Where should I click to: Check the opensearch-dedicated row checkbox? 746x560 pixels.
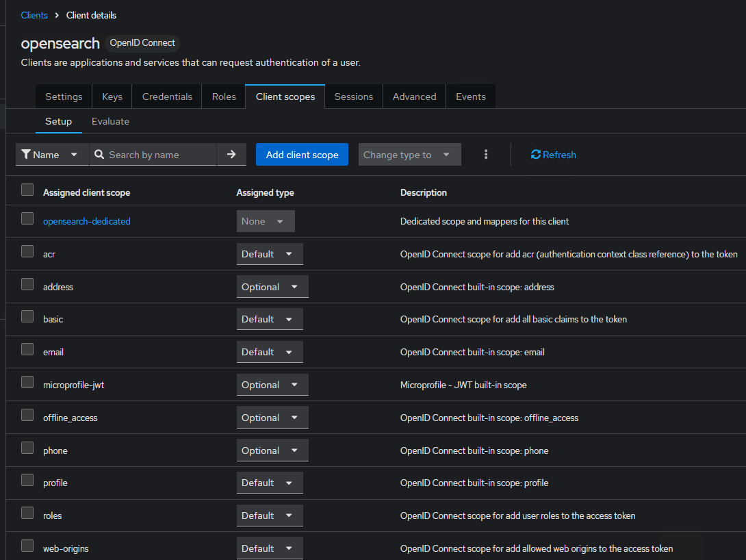[27, 218]
